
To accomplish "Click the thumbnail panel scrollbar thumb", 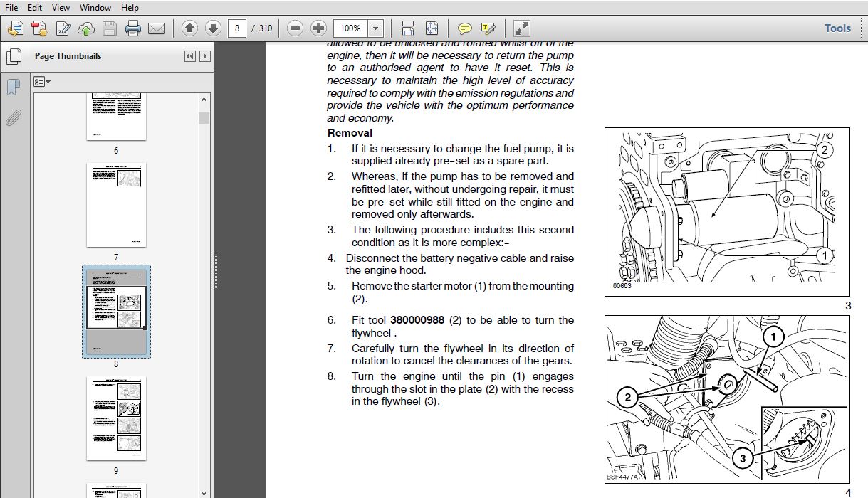I will (x=204, y=117).
